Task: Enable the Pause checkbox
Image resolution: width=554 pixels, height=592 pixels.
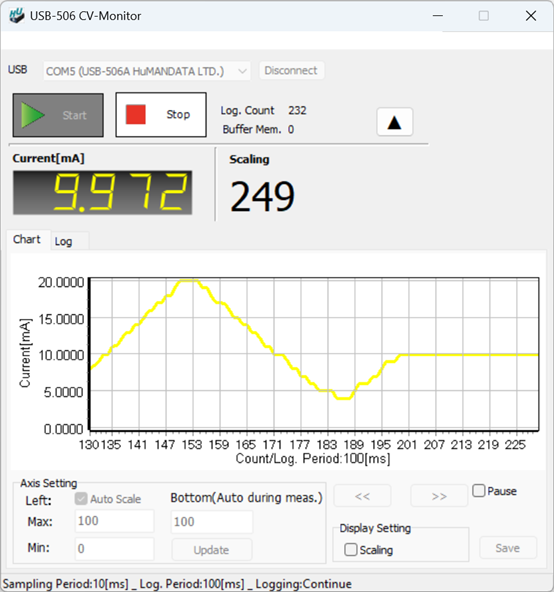Action: coord(479,491)
